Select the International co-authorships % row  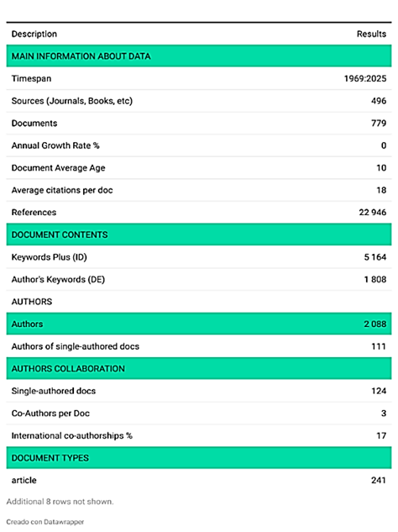point(199,435)
